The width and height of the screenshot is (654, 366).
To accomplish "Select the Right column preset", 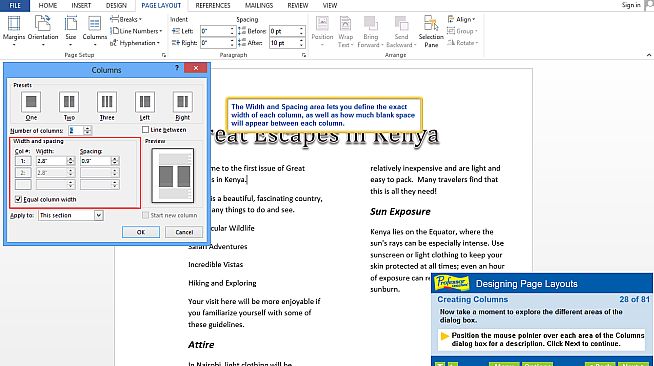I will (x=183, y=105).
